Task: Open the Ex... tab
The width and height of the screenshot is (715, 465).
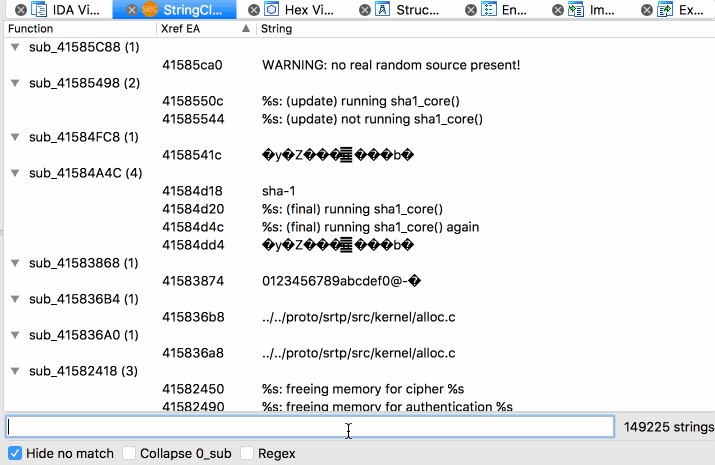Action: click(691, 10)
